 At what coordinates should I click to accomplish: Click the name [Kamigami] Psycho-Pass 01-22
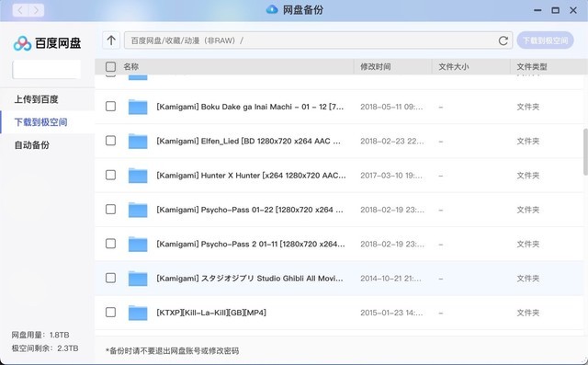coord(250,210)
